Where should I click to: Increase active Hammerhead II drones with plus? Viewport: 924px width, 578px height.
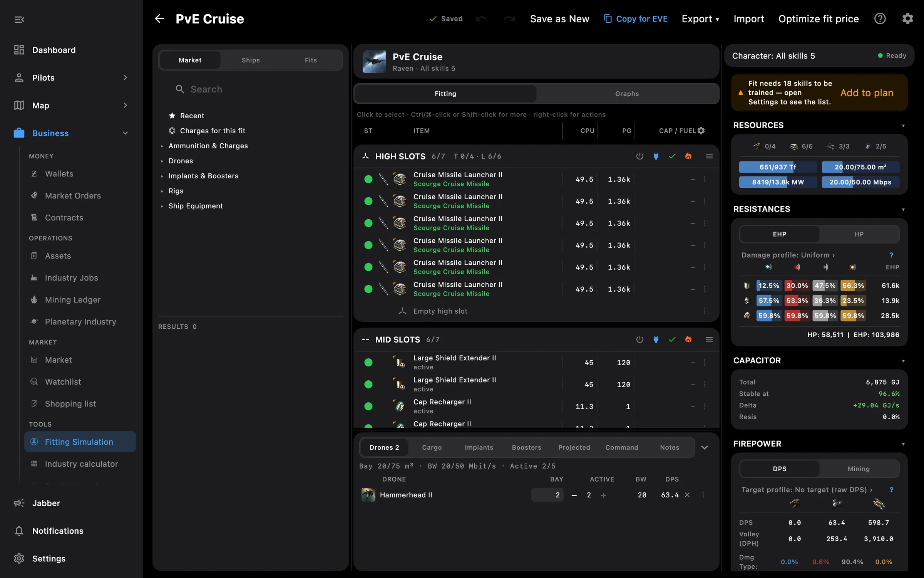pyautogui.click(x=603, y=495)
